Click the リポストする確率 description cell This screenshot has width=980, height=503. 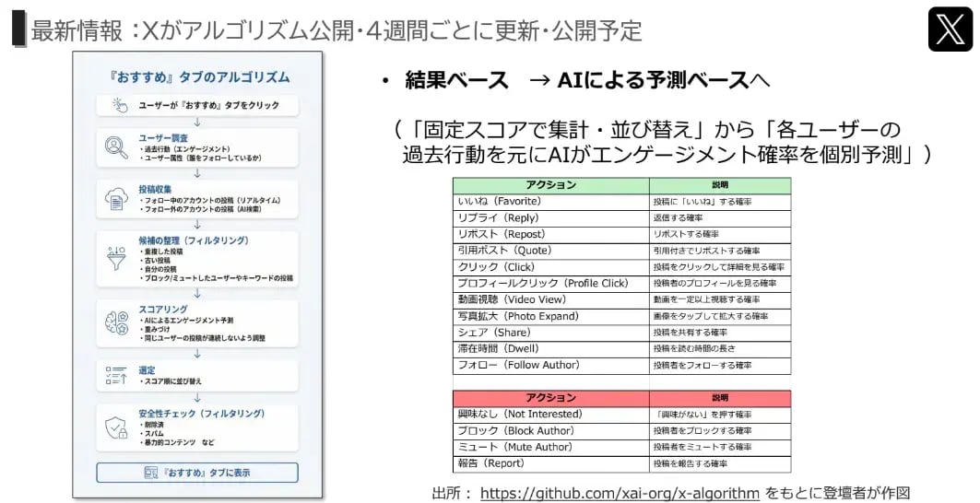720,234
